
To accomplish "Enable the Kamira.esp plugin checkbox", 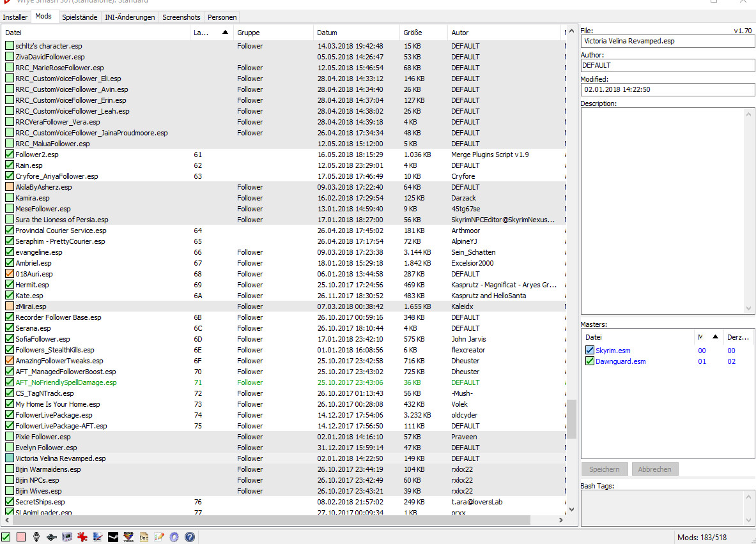I will 10,198.
